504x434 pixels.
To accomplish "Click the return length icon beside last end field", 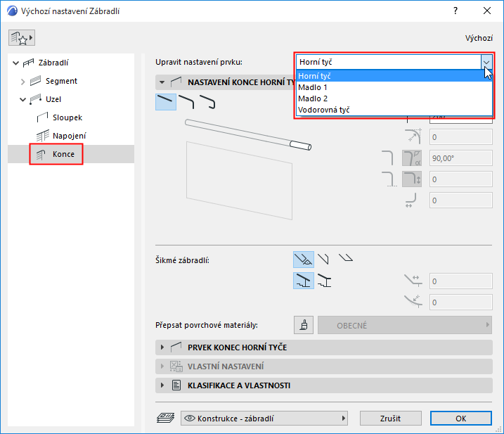I will point(411,200).
